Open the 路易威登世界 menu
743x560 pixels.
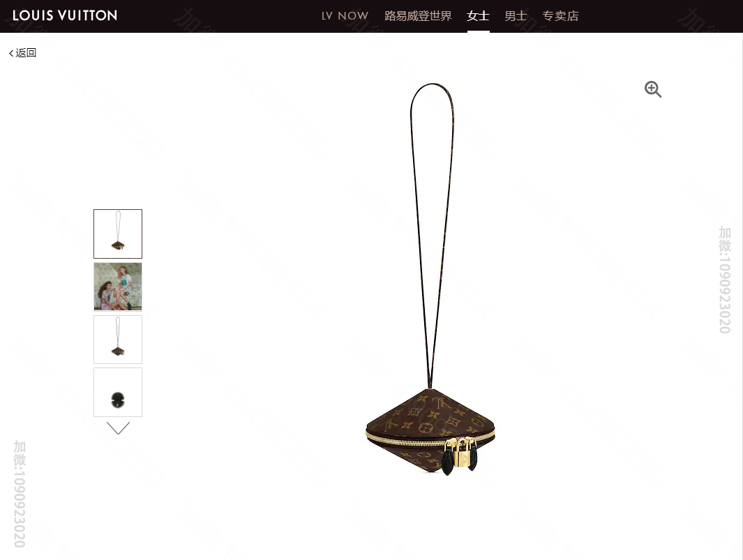tap(418, 16)
